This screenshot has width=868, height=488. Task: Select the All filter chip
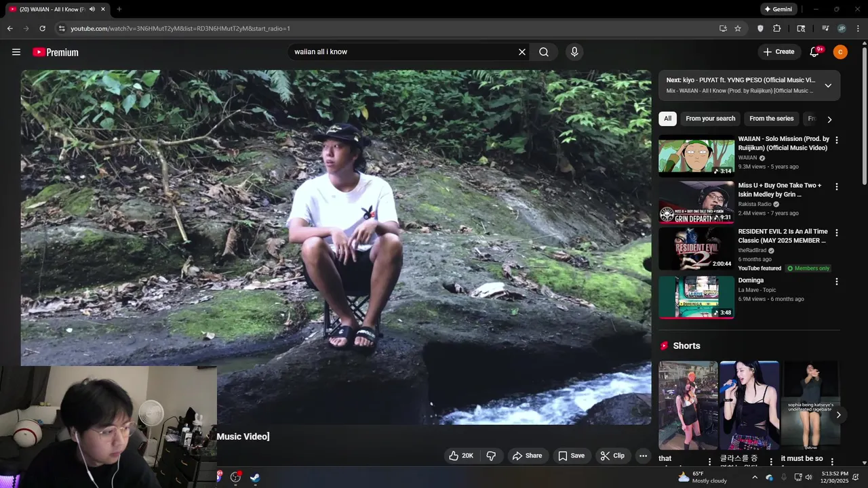(667, 119)
